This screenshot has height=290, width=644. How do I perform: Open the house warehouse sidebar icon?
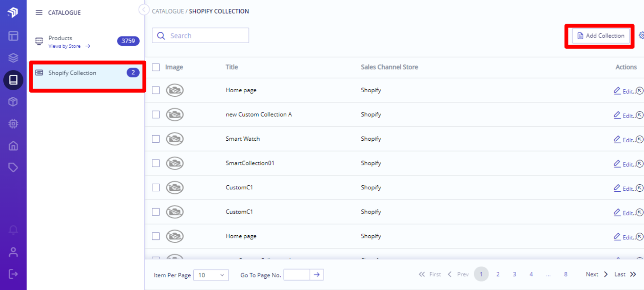pos(13,145)
